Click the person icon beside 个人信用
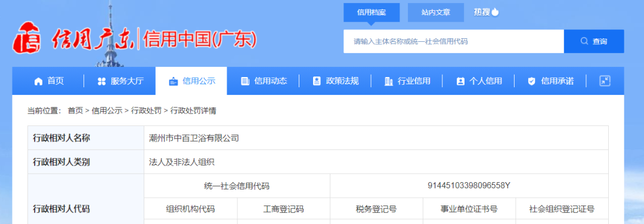This screenshot has height=224, width=644. coord(460,81)
